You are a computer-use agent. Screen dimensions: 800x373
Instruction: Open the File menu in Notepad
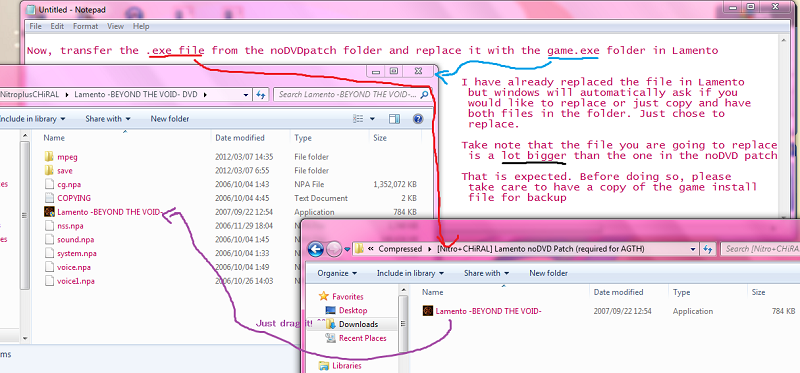[35, 26]
